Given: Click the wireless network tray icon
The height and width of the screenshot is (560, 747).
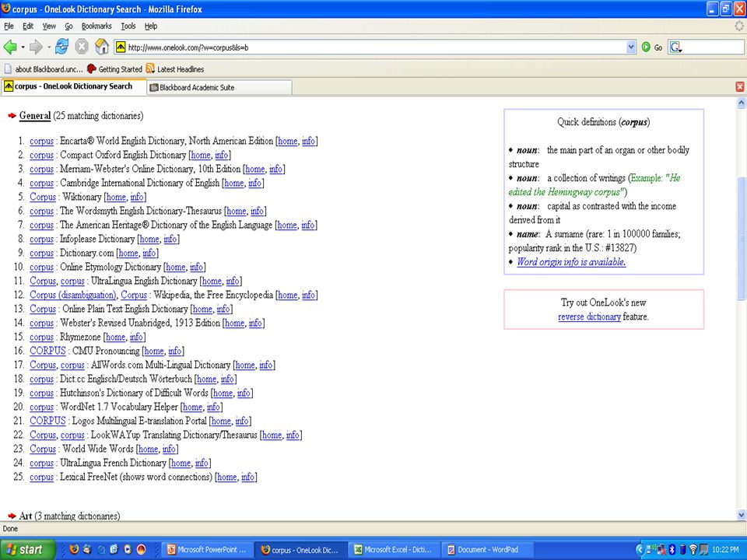Looking at the screenshot, I should point(693,550).
